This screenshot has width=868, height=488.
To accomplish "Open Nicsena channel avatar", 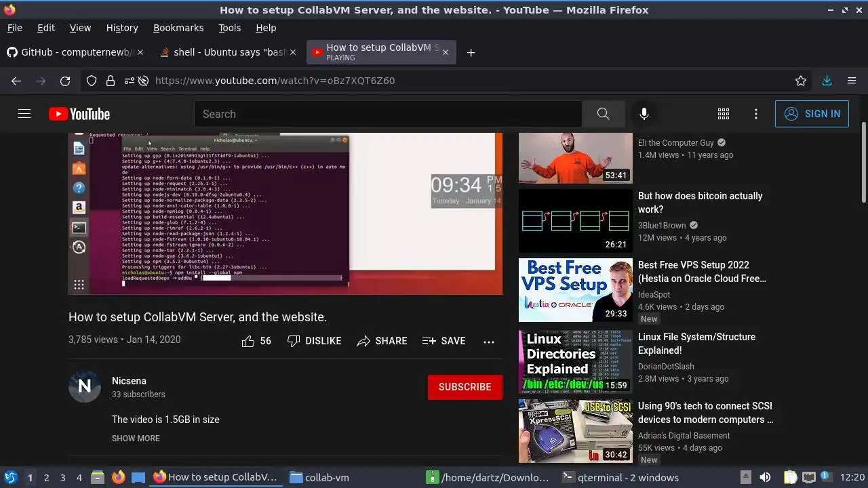I will [x=85, y=386].
